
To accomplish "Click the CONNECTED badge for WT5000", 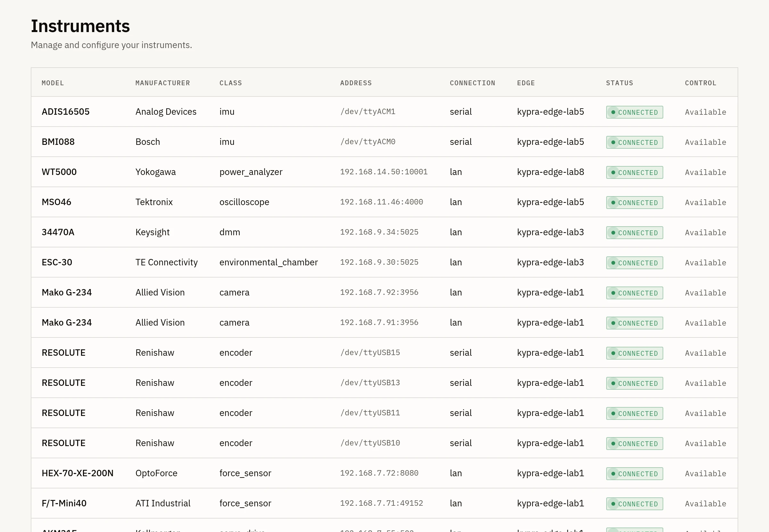I will [x=634, y=173].
